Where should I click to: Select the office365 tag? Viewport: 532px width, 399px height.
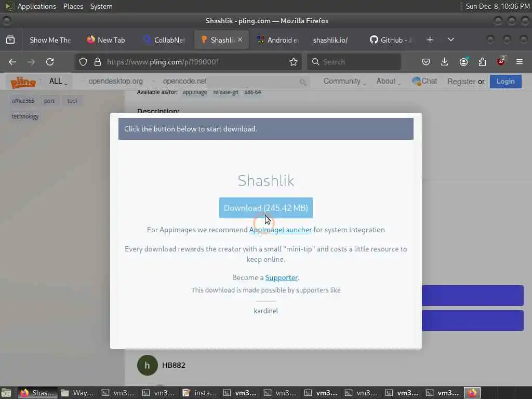coord(23,101)
